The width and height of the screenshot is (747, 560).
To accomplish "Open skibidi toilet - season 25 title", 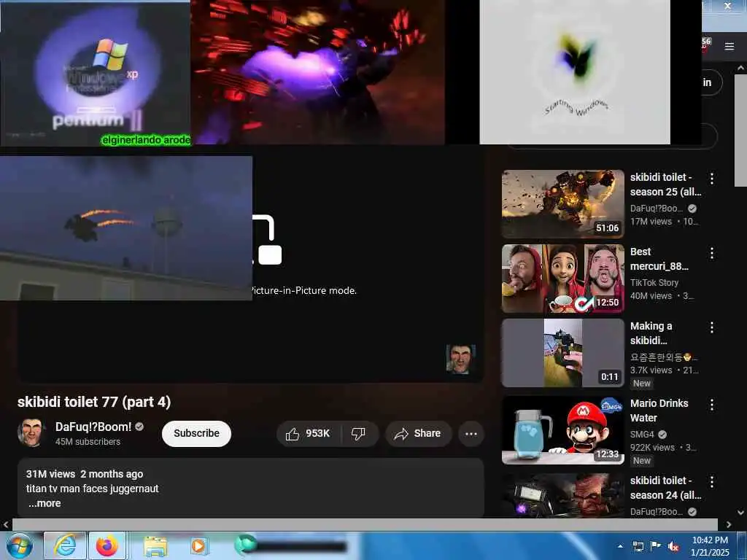I will [665, 184].
